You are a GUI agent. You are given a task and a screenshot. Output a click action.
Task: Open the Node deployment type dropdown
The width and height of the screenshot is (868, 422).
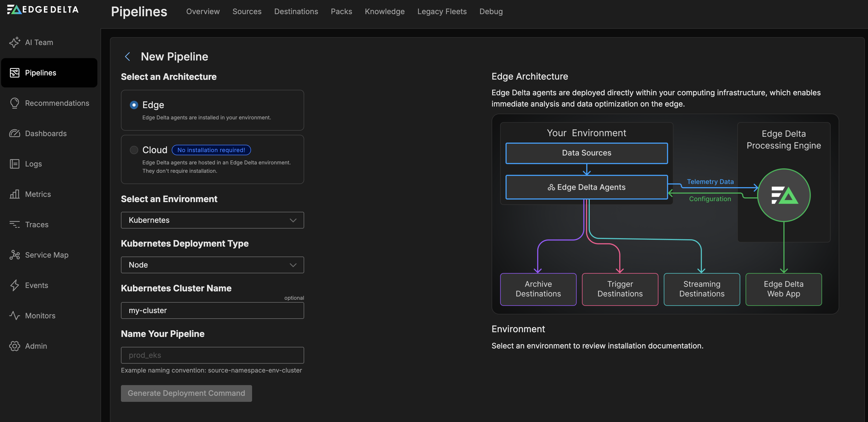coord(212,265)
